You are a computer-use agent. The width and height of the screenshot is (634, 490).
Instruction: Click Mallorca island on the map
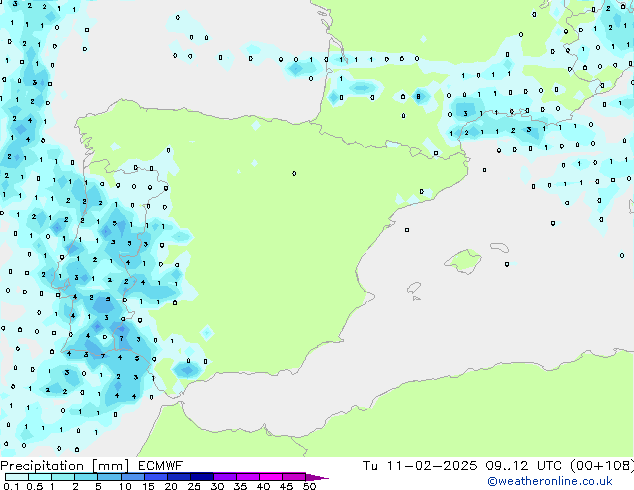[464, 262]
